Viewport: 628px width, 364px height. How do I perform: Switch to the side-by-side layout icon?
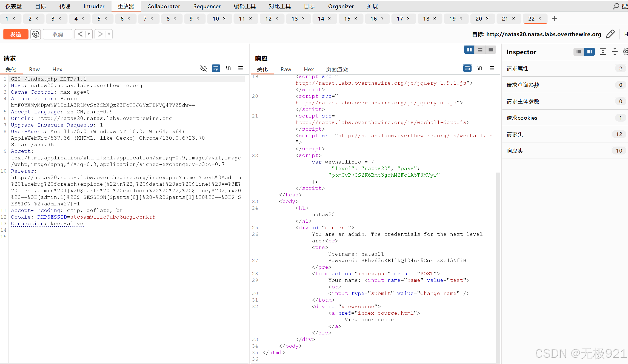[x=469, y=50]
